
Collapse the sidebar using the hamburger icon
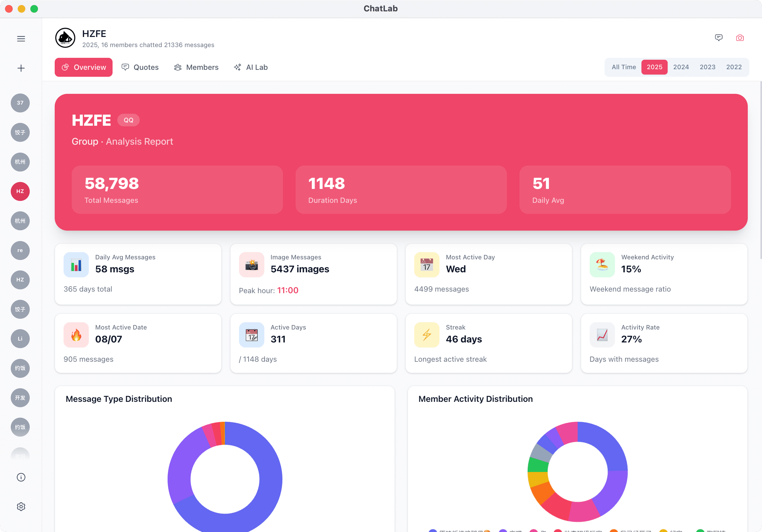coord(21,39)
